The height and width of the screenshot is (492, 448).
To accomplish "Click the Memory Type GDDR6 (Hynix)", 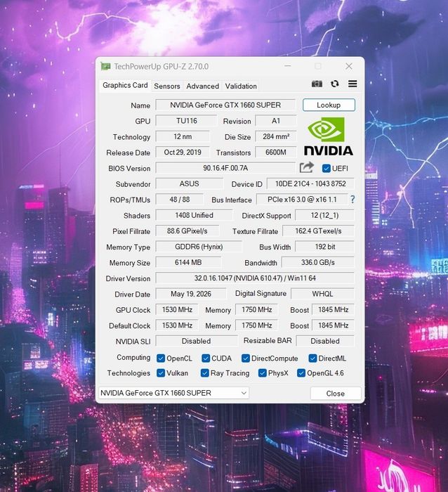I will 199,247.
